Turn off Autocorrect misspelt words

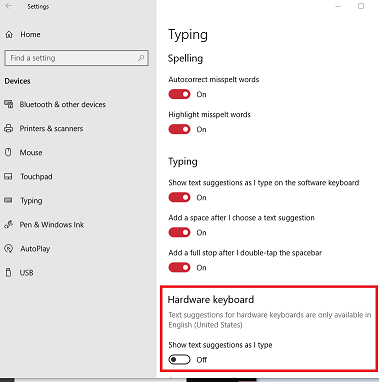pyautogui.click(x=179, y=94)
